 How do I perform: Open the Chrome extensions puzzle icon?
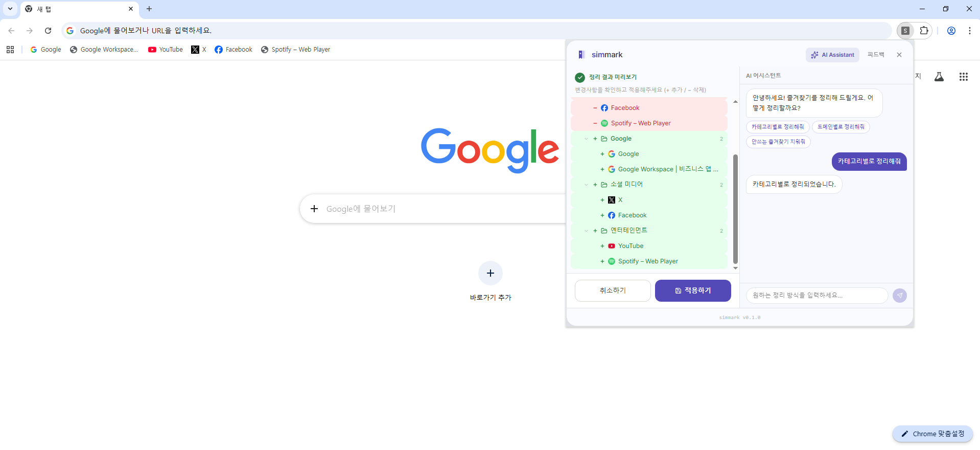click(924, 31)
